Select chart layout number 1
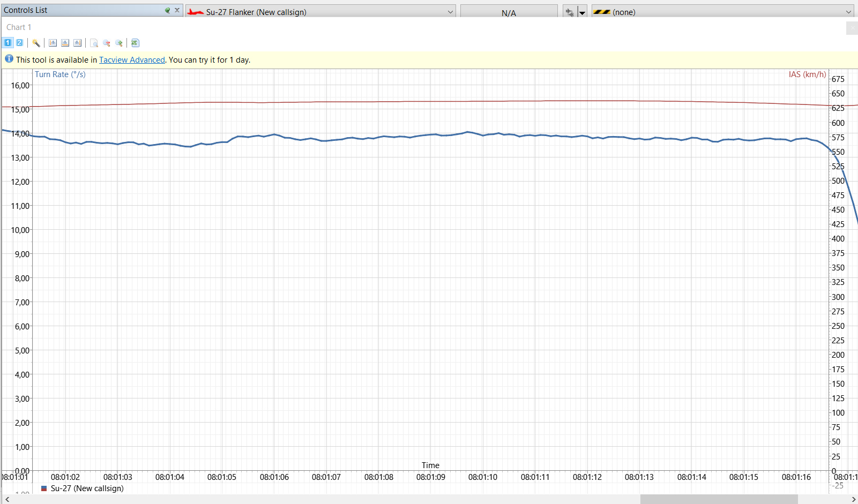 (x=8, y=43)
